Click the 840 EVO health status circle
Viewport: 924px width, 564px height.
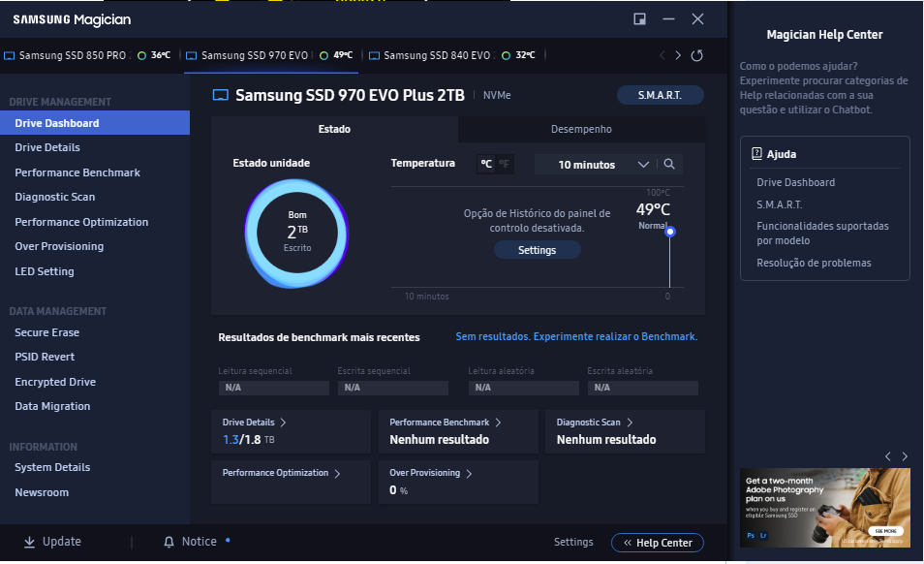506,56
